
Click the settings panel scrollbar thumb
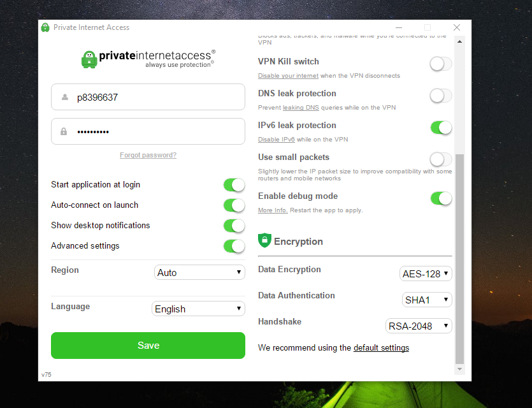tap(459, 259)
